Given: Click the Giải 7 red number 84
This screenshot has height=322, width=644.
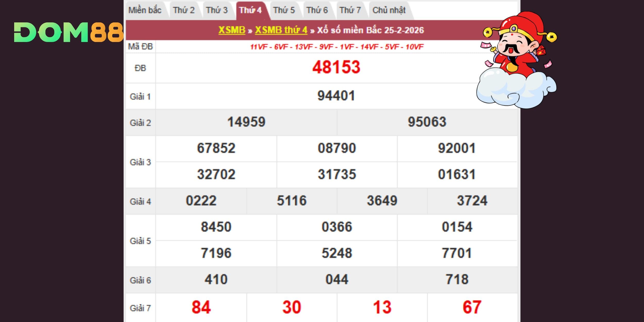Looking at the screenshot, I should [x=201, y=307].
